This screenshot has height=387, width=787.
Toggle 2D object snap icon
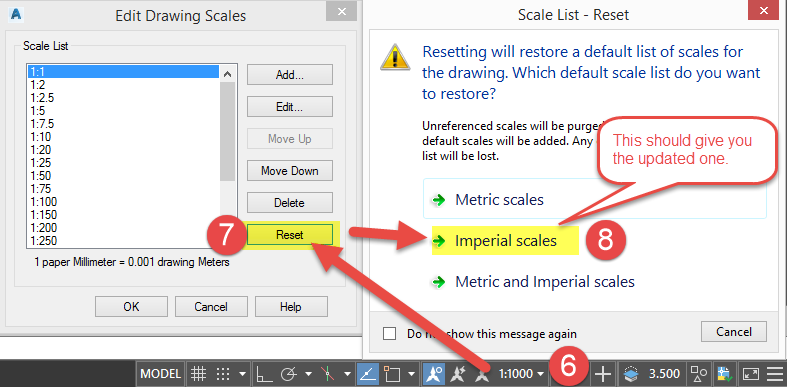(x=392, y=373)
